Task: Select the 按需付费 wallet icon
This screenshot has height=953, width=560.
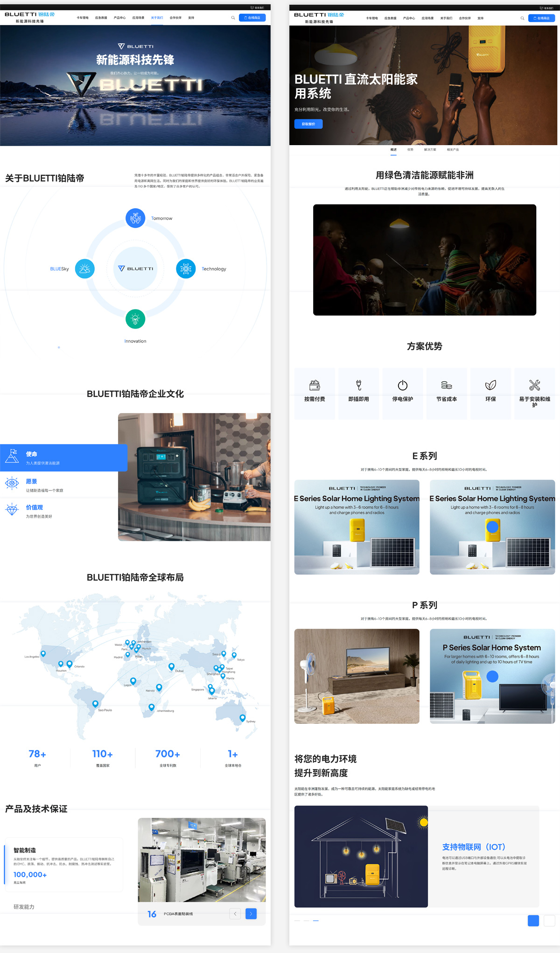Action: click(x=315, y=385)
